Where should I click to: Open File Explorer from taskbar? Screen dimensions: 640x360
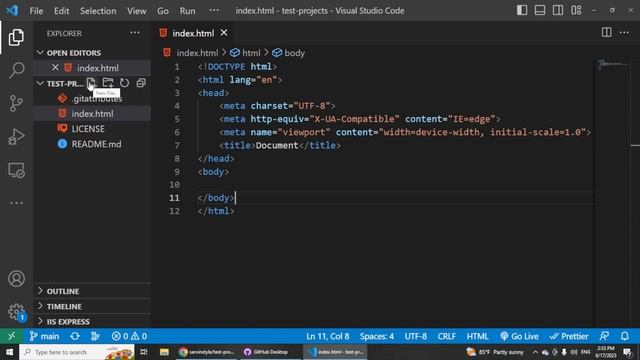164,352
